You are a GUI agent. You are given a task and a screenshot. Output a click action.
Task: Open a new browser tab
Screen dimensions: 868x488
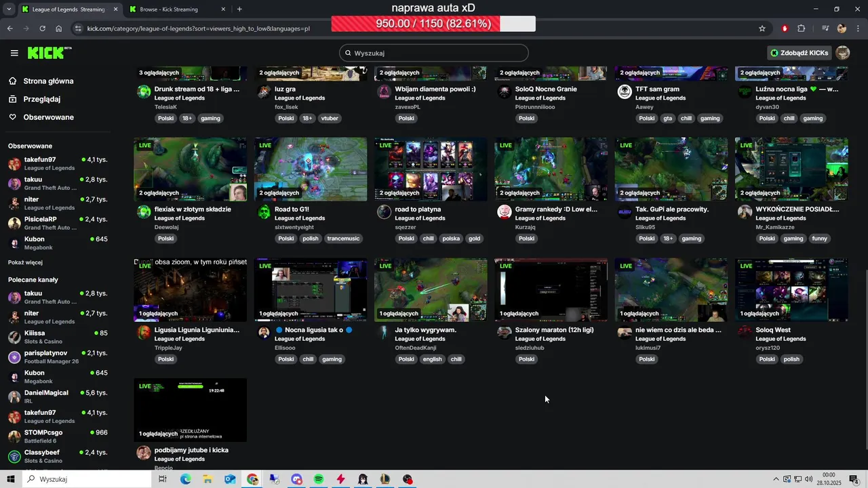click(x=239, y=9)
